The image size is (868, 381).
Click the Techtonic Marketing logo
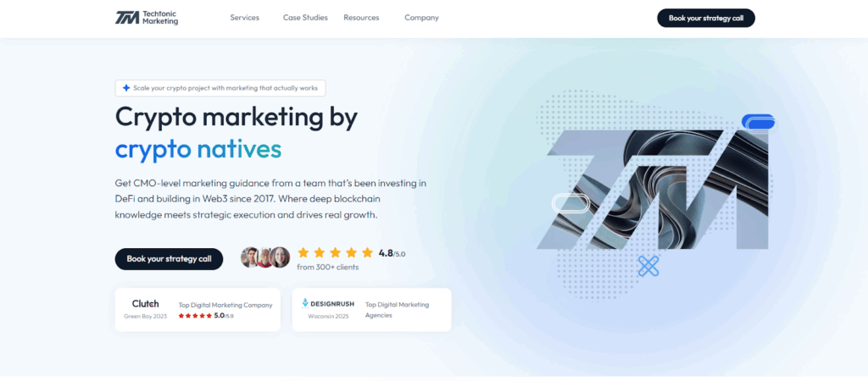point(147,18)
